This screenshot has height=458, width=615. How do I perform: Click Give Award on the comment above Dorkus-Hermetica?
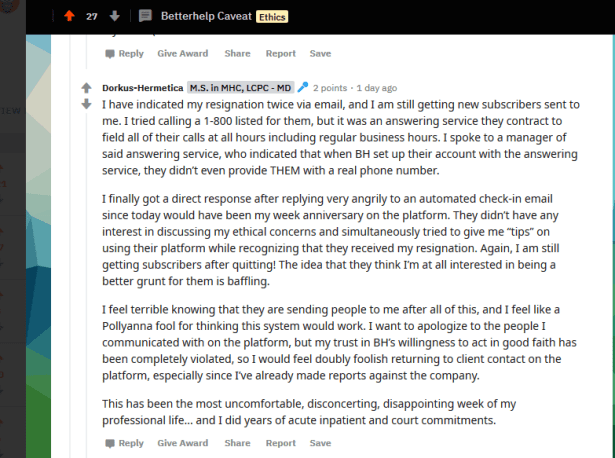coord(182,53)
